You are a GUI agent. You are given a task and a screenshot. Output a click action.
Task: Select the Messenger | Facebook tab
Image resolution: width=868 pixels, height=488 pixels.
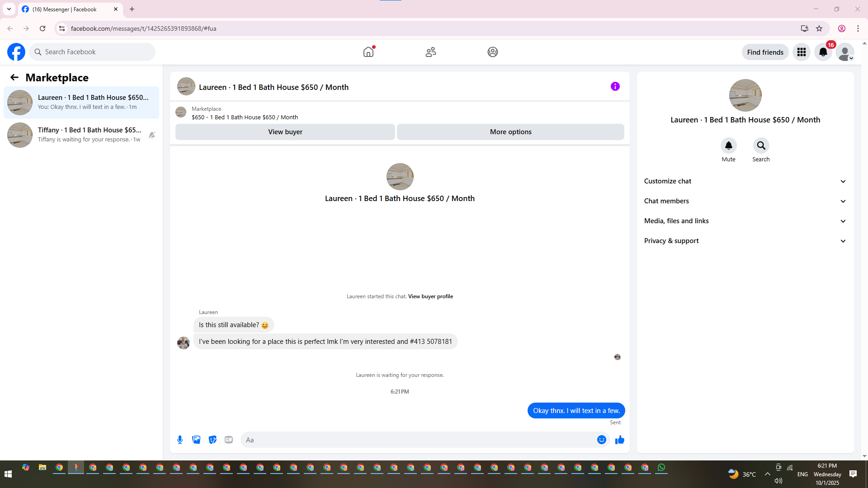pos(70,9)
